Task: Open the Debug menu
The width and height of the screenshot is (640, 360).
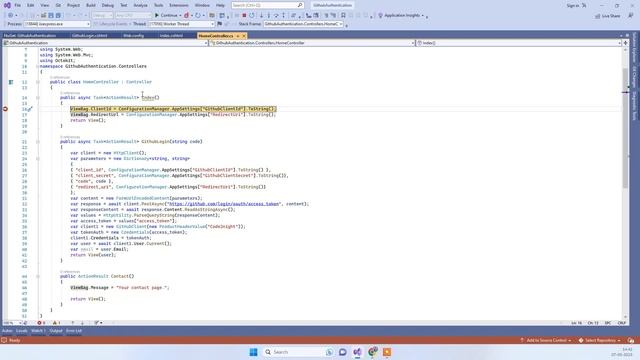Action: 108,5
